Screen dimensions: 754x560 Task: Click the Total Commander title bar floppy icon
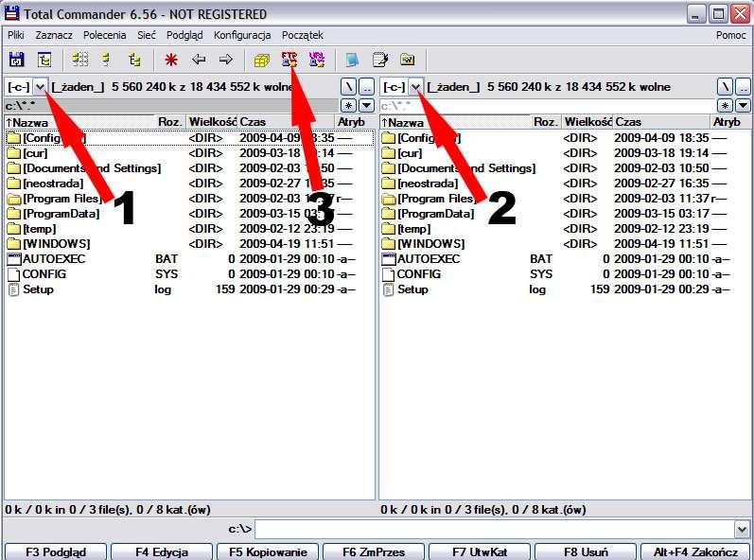pyautogui.click(x=11, y=13)
